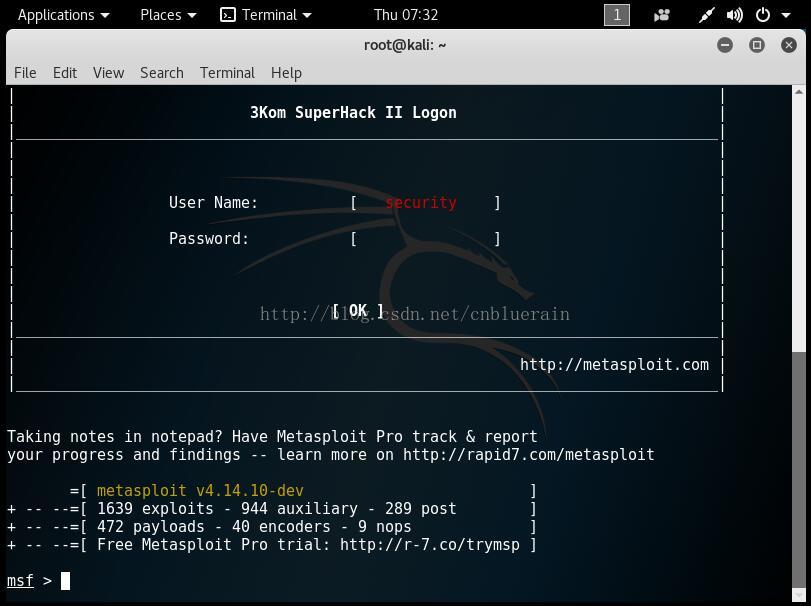This screenshot has height=606, width=811.
Task: Click the http://rapid7.com/metasploit URL
Action: coord(529,454)
